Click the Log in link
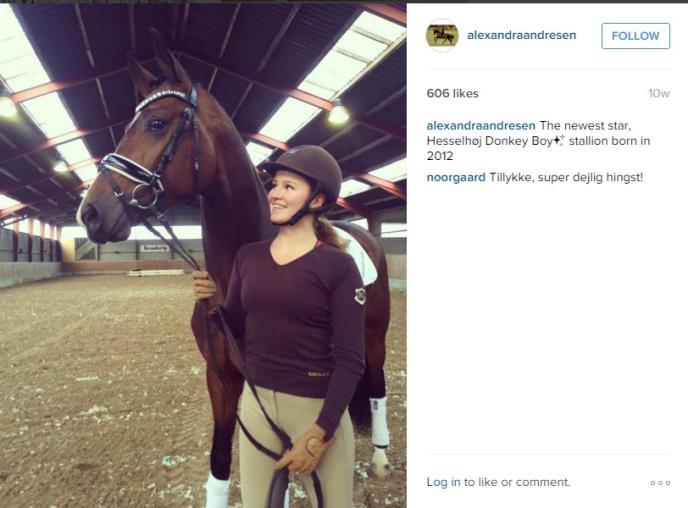Screen dimensions: 688x508 point(444,482)
